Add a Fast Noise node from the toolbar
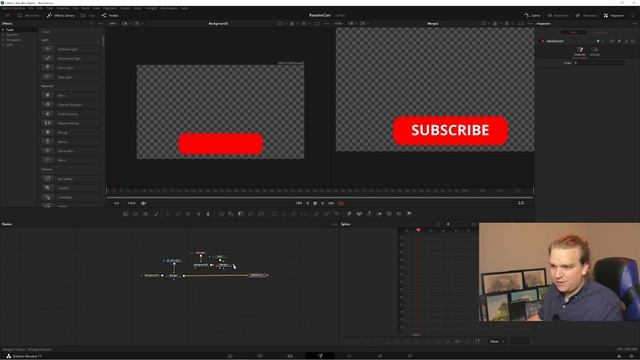The width and height of the screenshot is (640, 360). coord(136,213)
